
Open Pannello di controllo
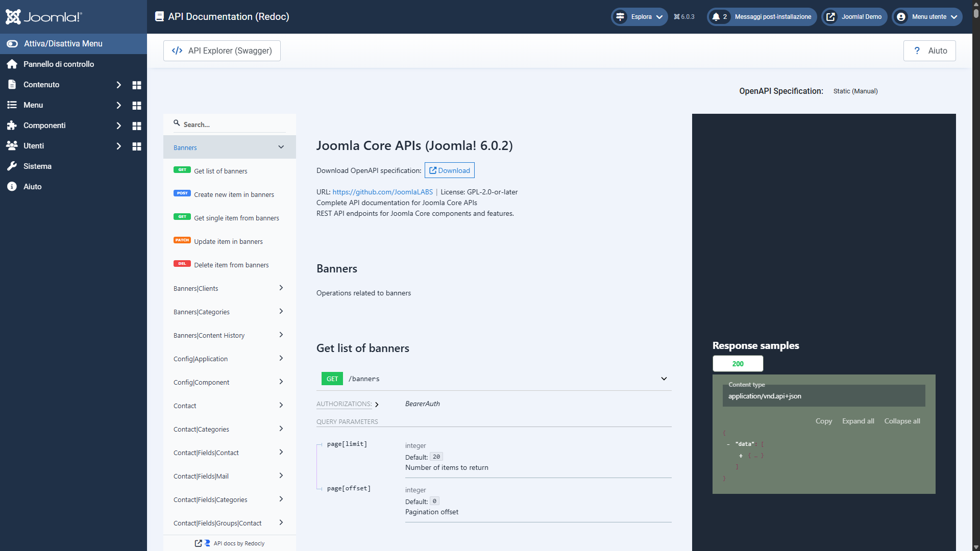(x=59, y=64)
